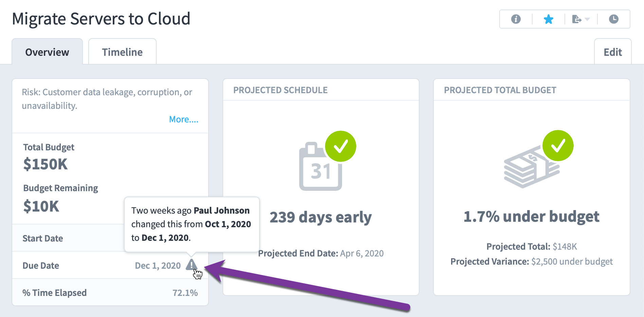Click the 1.7% under budget heading
This screenshot has width=644, height=317.
(531, 216)
